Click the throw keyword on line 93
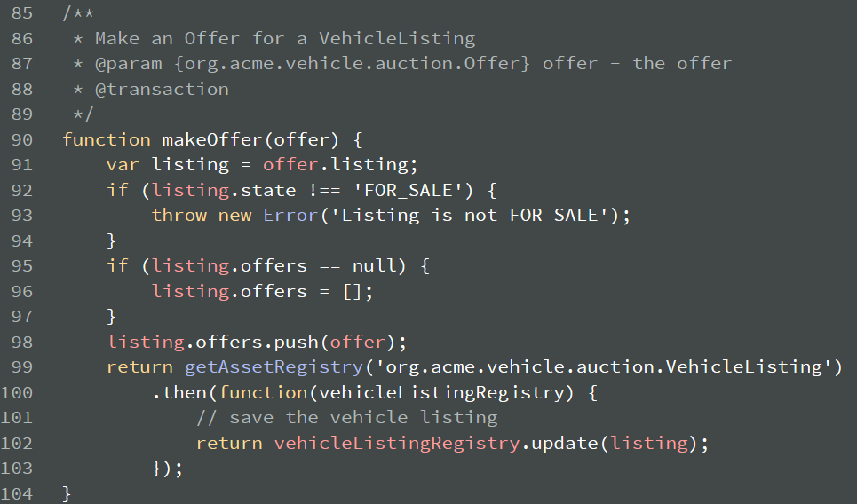This screenshot has height=504, width=857. coord(179,215)
